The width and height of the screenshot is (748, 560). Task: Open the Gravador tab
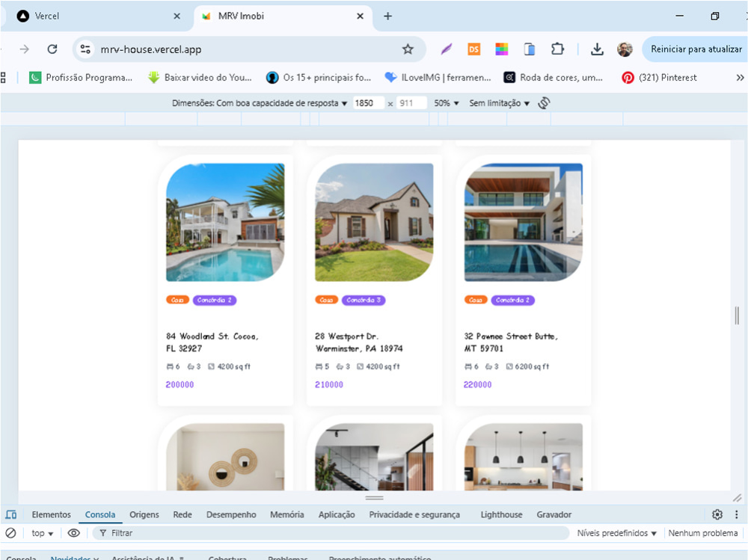coord(554,514)
